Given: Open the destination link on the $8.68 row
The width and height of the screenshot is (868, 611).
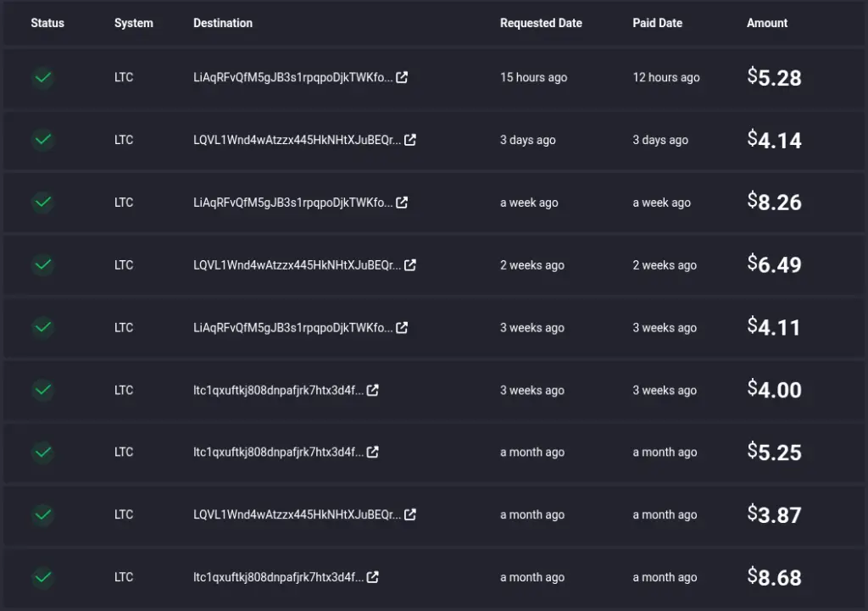Looking at the screenshot, I should tap(374, 577).
